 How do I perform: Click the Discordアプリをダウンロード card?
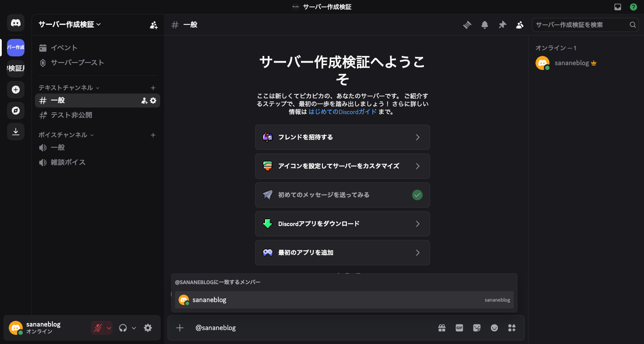tap(343, 224)
